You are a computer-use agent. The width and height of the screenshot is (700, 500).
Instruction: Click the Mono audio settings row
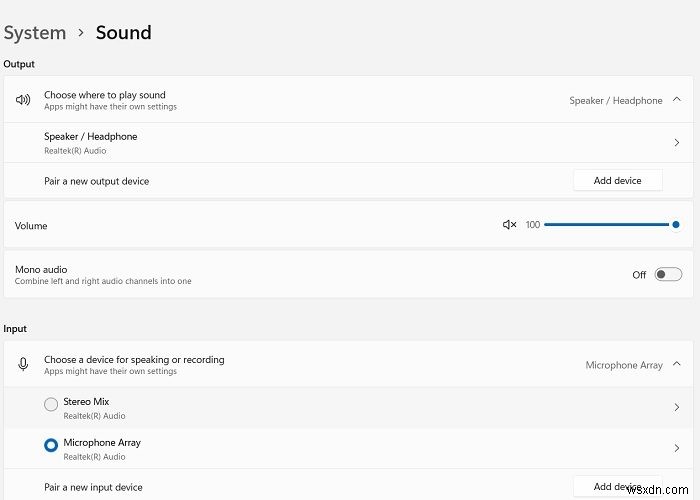300,275
